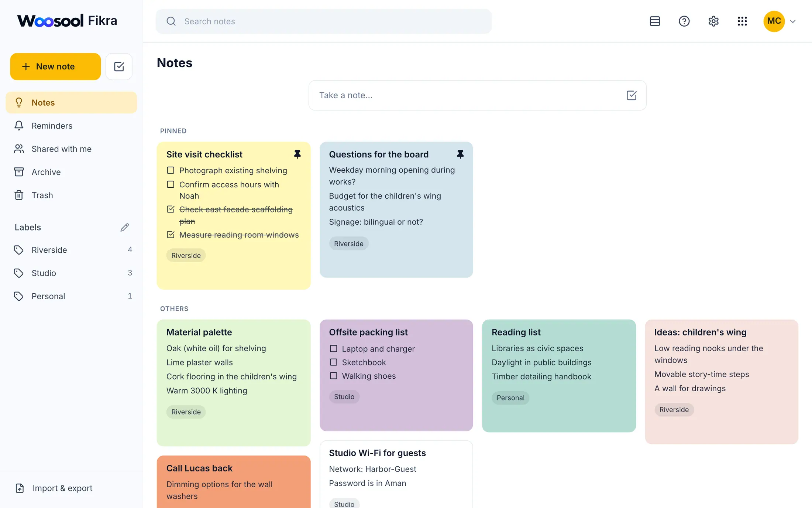Click Riverside tag on Ideas: children's wing
The image size is (812, 508).
pyautogui.click(x=674, y=409)
